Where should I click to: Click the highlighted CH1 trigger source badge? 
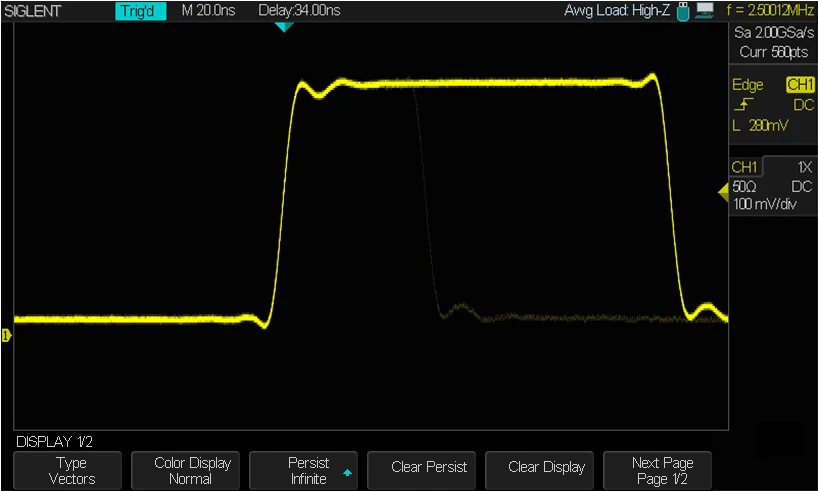pos(800,85)
